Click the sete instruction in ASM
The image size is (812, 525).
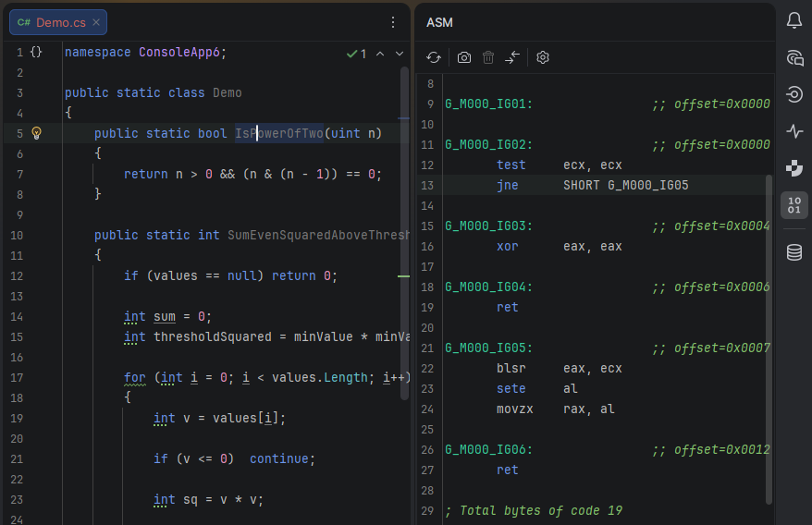[x=511, y=389]
